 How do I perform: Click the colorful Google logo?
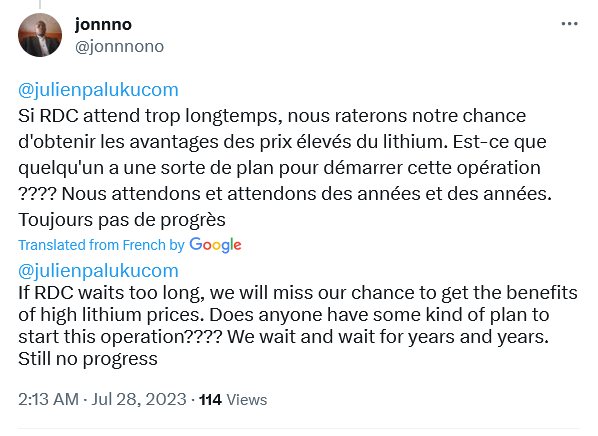pos(215,245)
